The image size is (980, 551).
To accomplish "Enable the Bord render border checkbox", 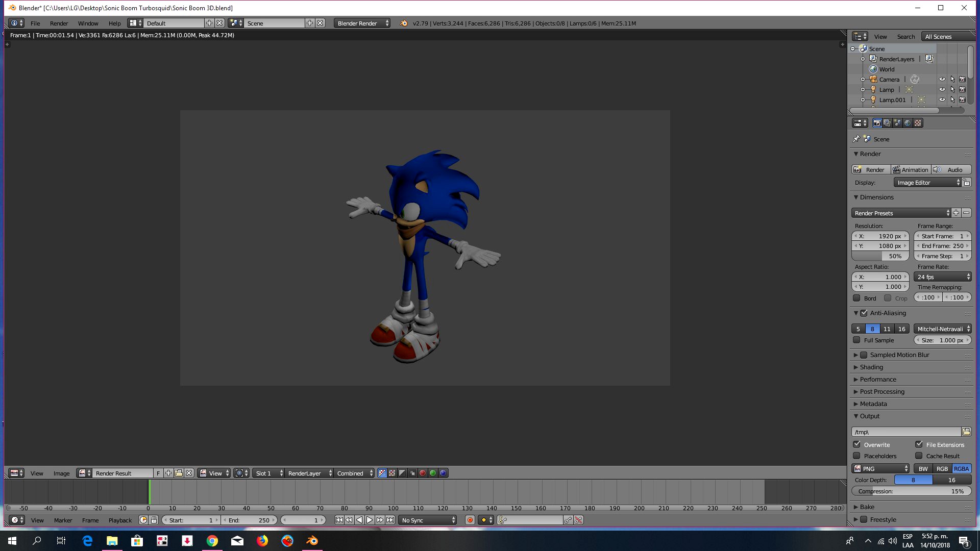I will [856, 298].
